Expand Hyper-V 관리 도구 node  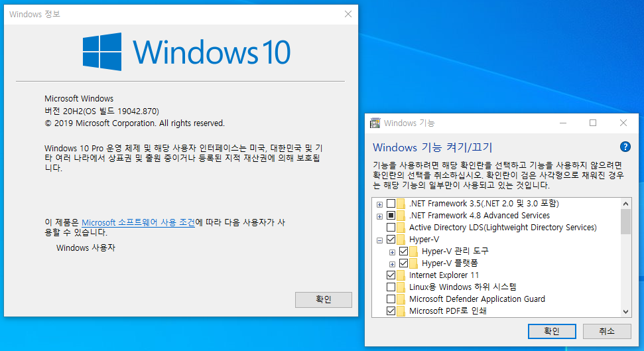[x=392, y=252]
